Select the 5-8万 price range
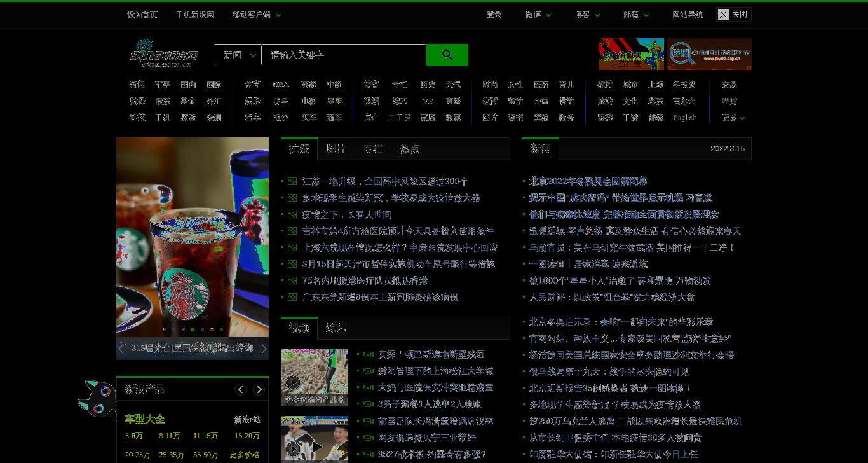The width and height of the screenshot is (868, 463). (133, 436)
